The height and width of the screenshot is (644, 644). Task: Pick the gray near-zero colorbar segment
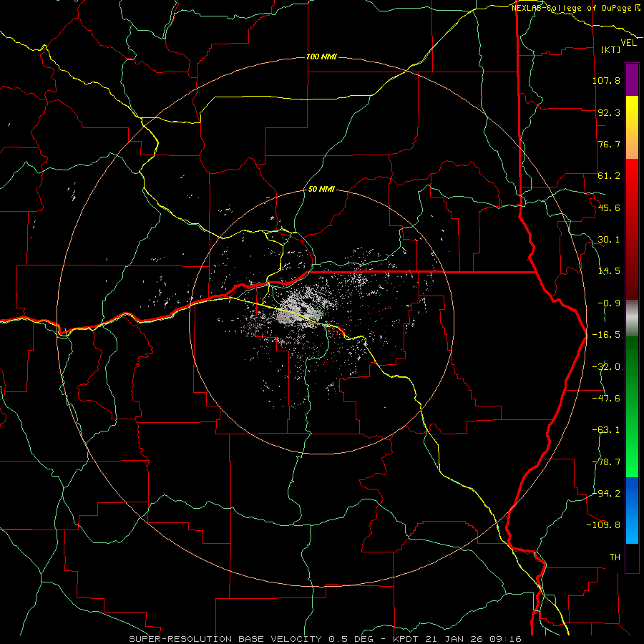click(632, 318)
